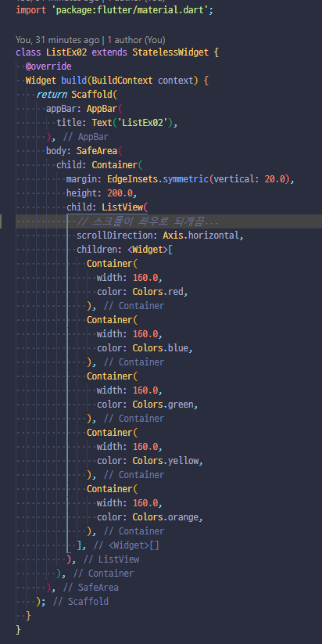This screenshot has width=322, height=644.
Task: Place cursor on class name ListEx02
Action: pos(66,52)
